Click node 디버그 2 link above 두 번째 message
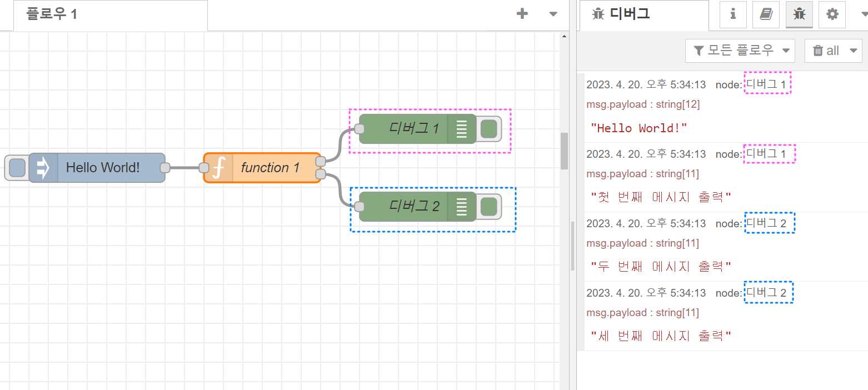 pos(766,223)
